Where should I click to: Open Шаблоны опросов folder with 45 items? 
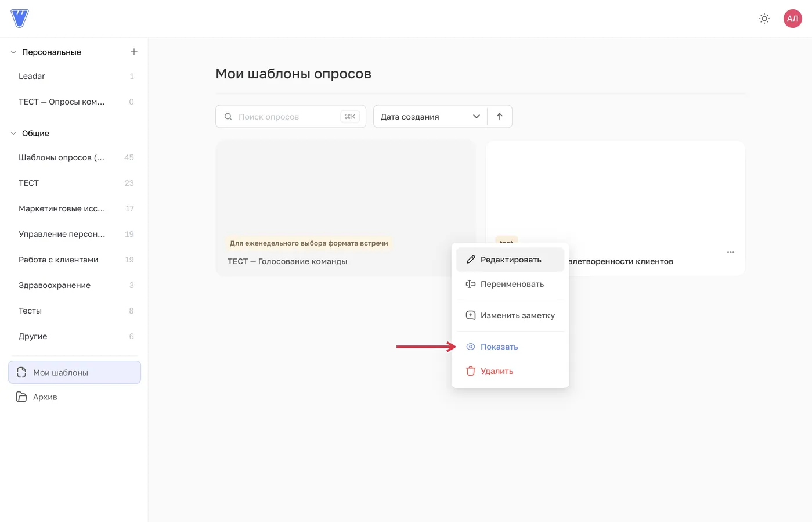click(74, 157)
